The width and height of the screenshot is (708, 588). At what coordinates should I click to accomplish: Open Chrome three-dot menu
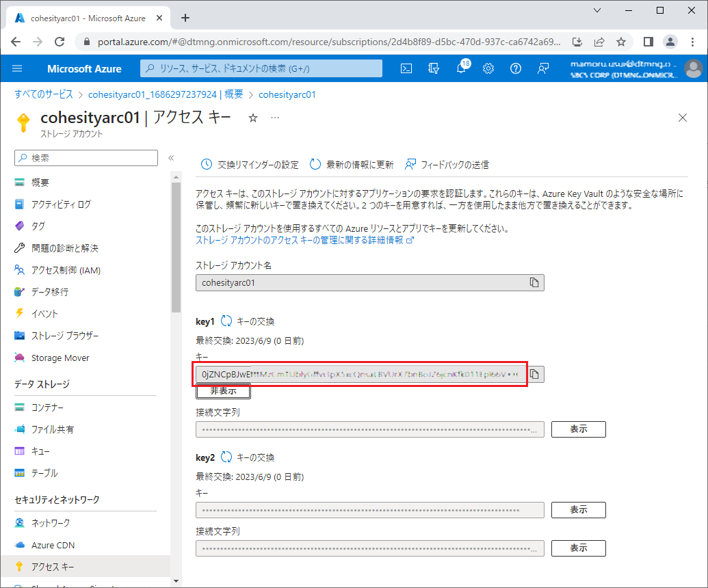click(693, 42)
